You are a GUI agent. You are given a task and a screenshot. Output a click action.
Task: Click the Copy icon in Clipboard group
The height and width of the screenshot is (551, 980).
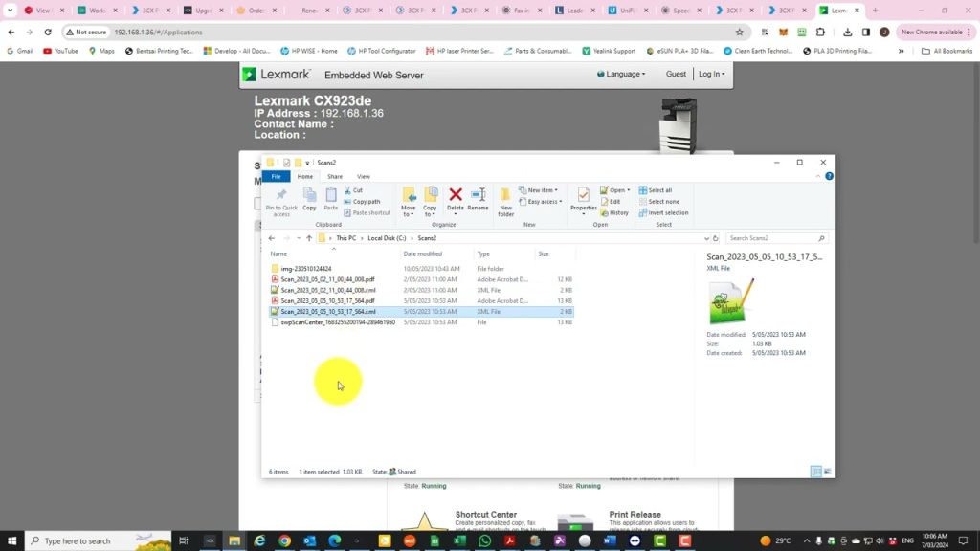tap(309, 200)
